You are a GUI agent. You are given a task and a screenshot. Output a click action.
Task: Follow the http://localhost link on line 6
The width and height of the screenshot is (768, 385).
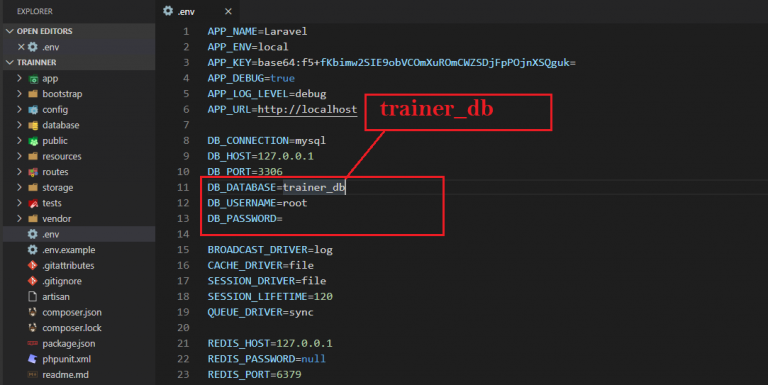pos(307,109)
